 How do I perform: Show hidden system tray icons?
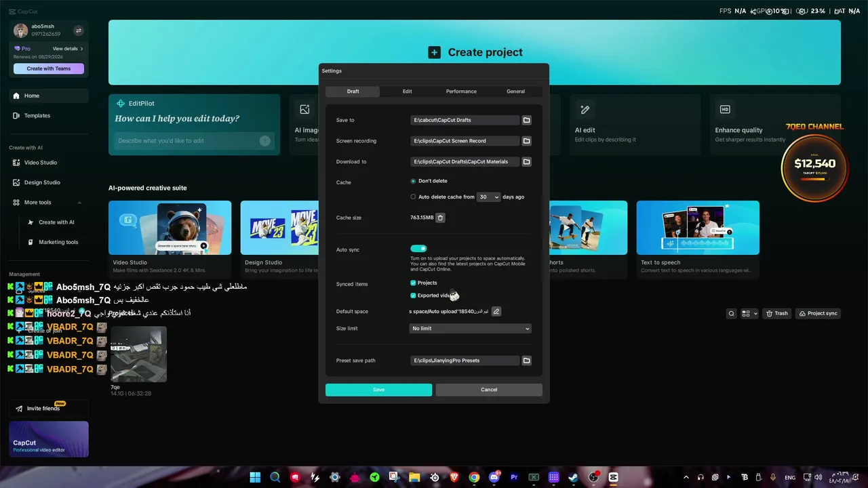coord(686,477)
